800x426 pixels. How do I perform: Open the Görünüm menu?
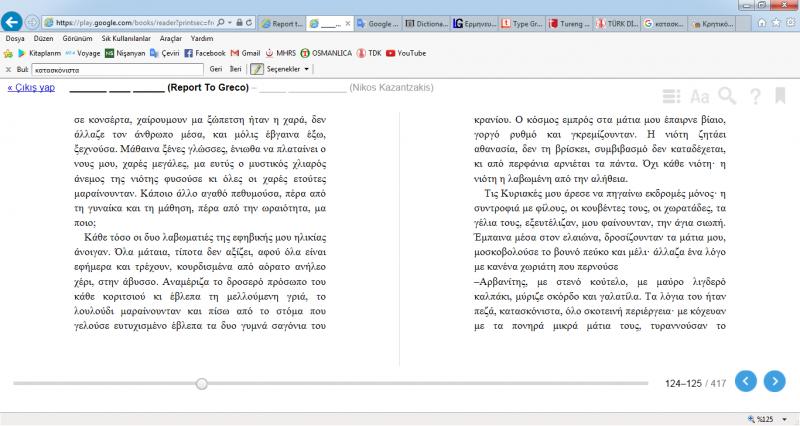(x=78, y=38)
